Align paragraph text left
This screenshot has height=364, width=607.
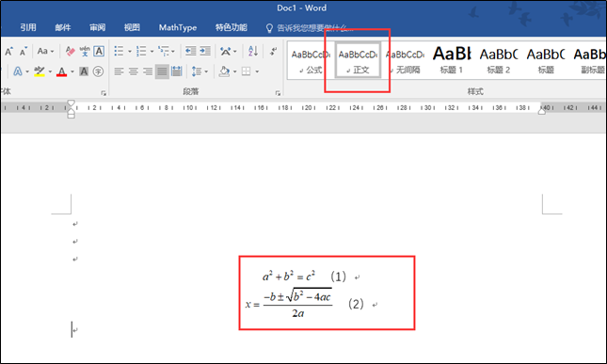point(119,71)
